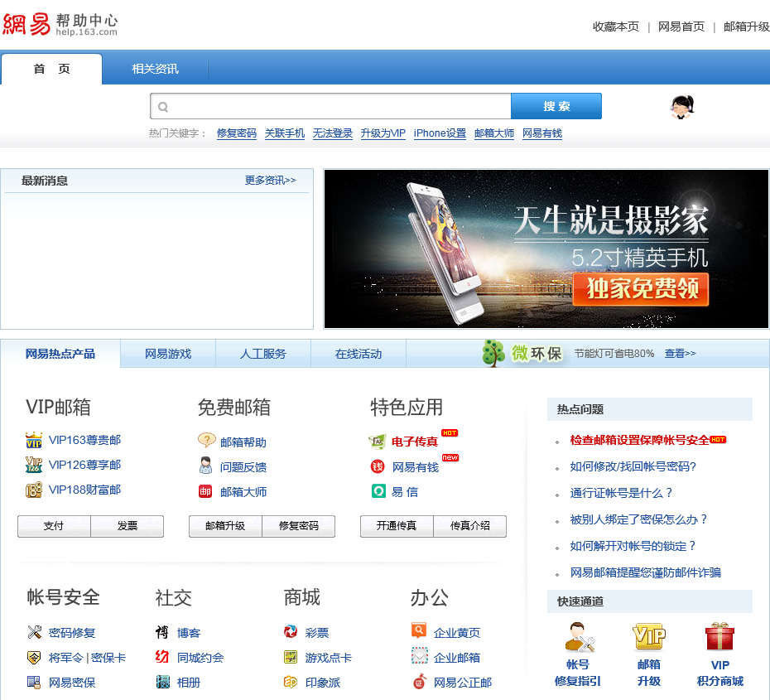Click the 网易公正邮 icon
Image resolution: width=770 pixels, height=700 pixels.
420,681
